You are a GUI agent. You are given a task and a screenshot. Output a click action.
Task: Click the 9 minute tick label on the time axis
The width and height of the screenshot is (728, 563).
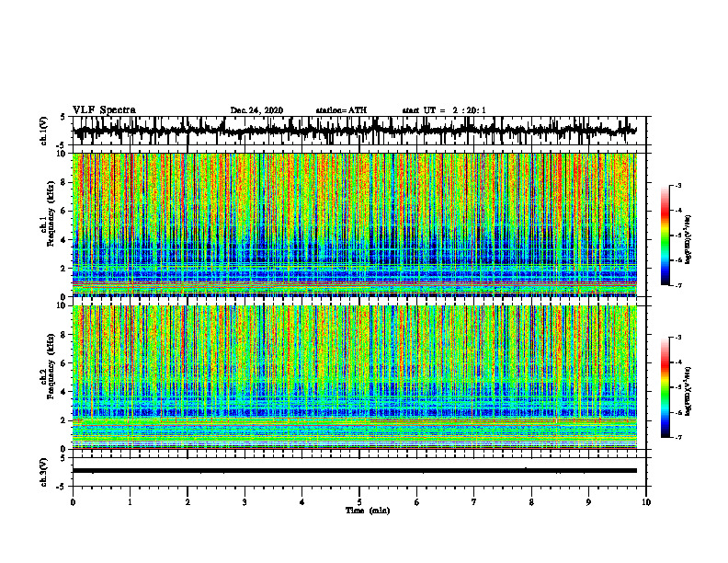point(588,502)
